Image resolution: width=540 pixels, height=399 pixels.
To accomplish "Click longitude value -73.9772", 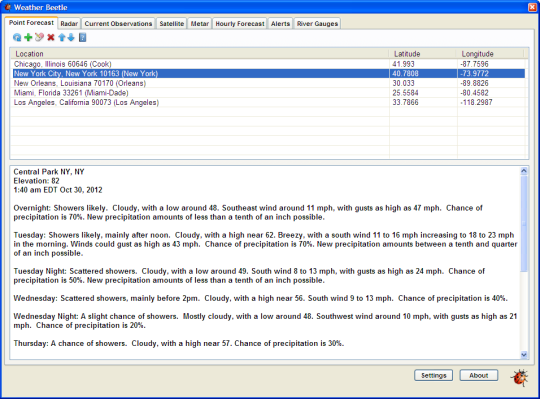I will [474, 73].
